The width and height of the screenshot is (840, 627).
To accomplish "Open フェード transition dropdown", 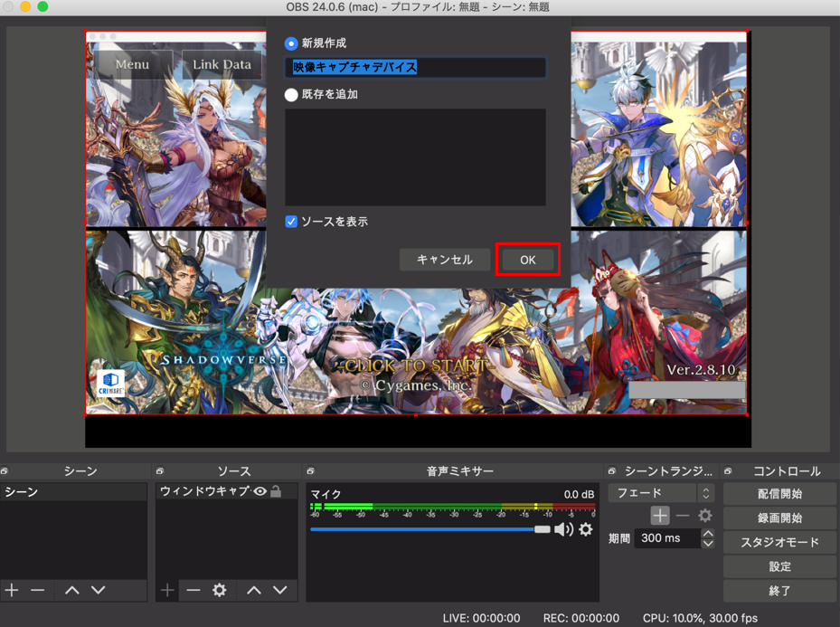I will [x=661, y=492].
